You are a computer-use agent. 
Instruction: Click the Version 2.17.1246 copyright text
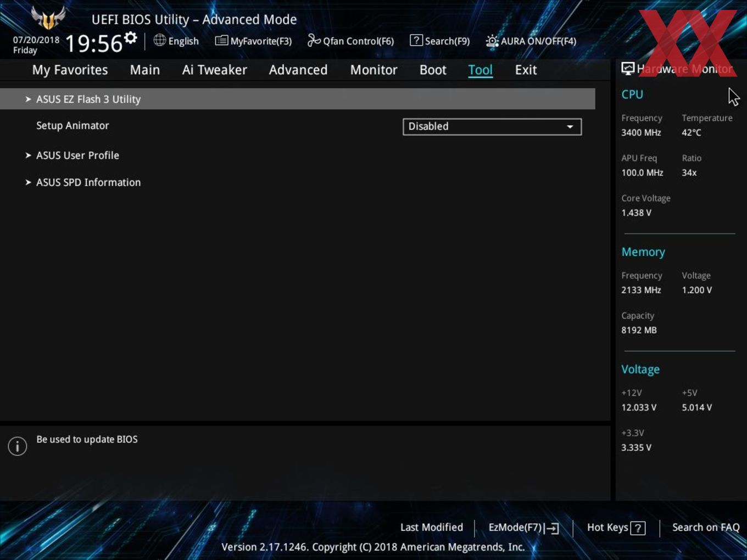(x=373, y=547)
